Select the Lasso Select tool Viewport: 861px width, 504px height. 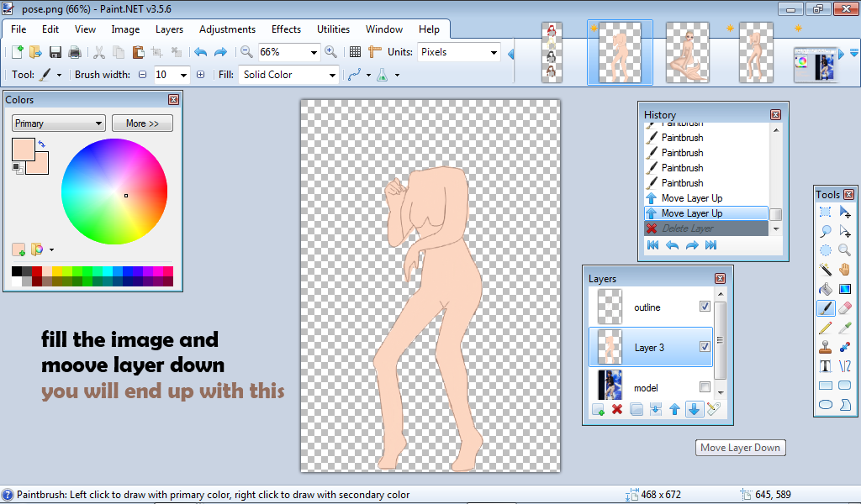tap(825, 231)
